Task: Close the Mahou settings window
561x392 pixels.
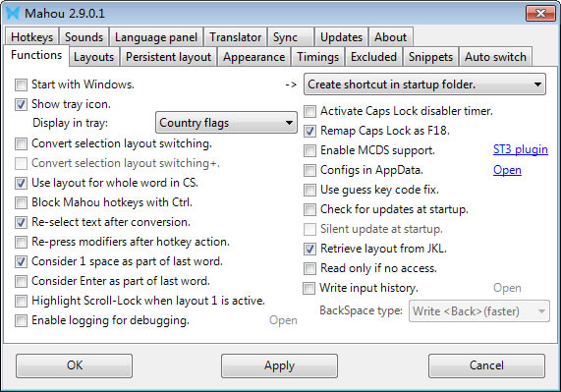Action: (x=540, y=13)
